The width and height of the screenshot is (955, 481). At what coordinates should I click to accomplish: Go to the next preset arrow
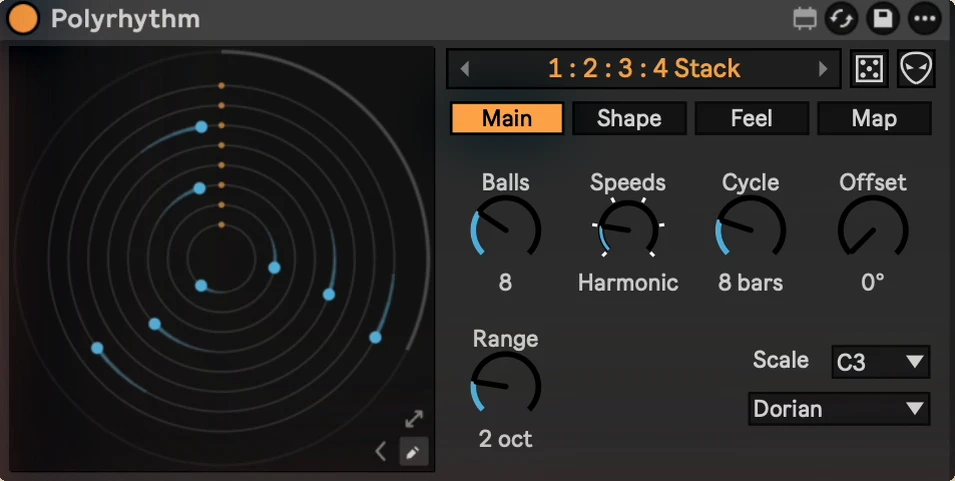(823, 69)
